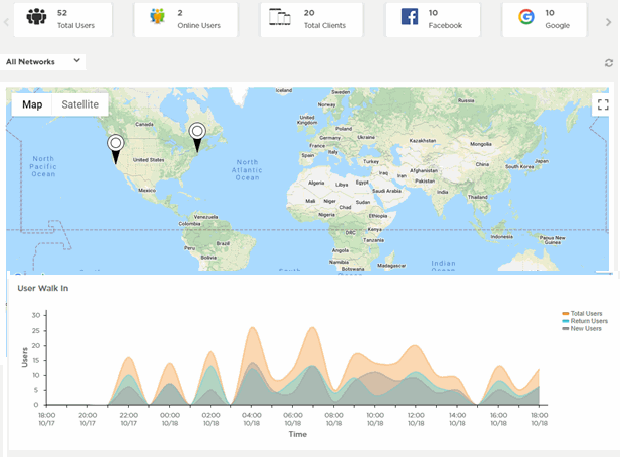Click the Brazil label on the map
620x457 pixels.
[223, 243]
